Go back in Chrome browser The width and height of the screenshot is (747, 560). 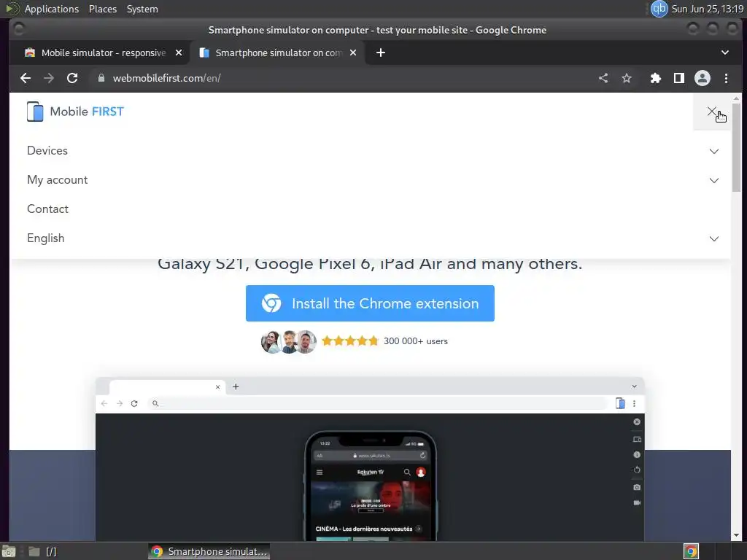(x=26, y=78)
